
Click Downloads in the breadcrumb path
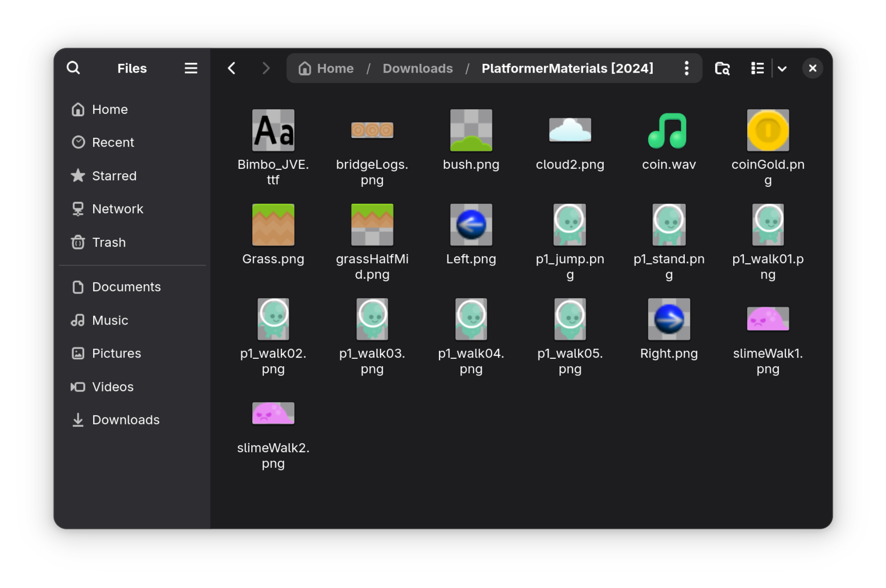(418, 68)
